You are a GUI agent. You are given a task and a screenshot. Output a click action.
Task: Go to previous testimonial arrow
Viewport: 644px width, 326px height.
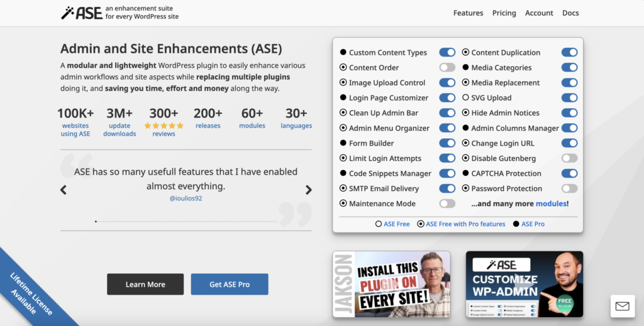[64, 190]
